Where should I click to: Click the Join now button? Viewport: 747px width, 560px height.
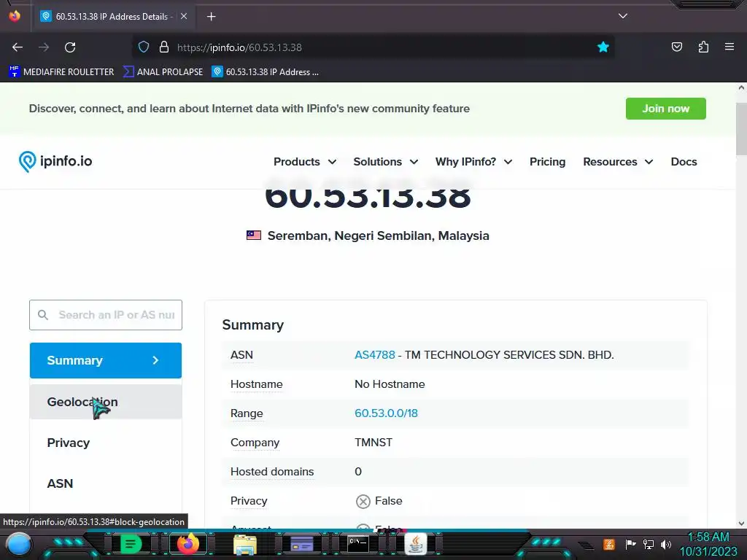[x=665, y=109]
